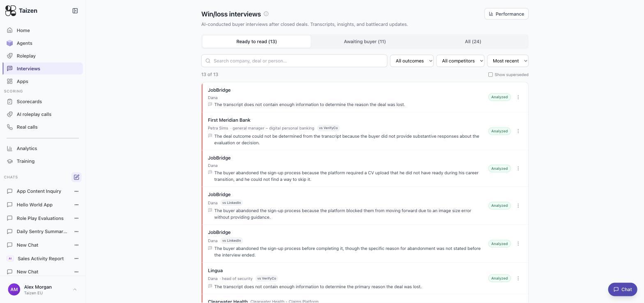Image resolution: width=644 pixels, height=303 pixels.
Task: Open the Most recent sort dropdown
Action: (508, 61)
